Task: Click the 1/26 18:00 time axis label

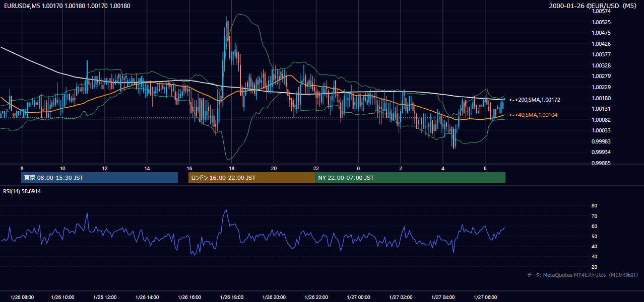Action: pos(232,297)
